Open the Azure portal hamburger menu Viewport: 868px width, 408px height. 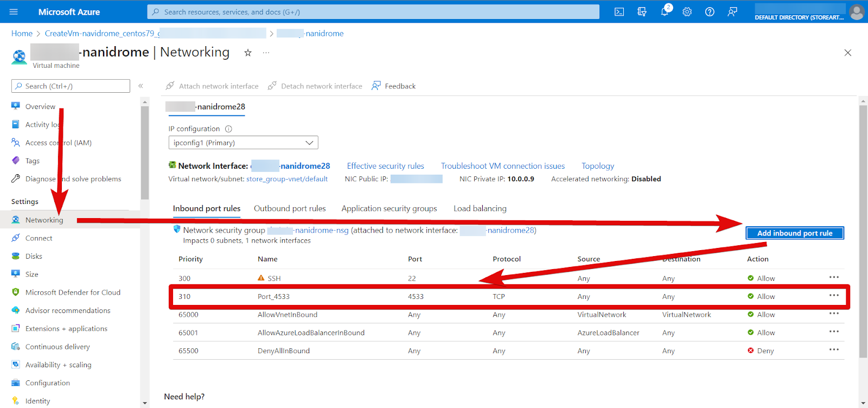click(14, 11)
